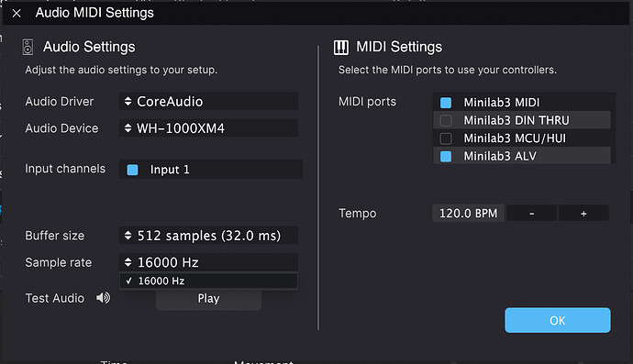Disable the Minilab3 MIDI port checkbox
The image size is (633, 364).
(x=446, y=103)
